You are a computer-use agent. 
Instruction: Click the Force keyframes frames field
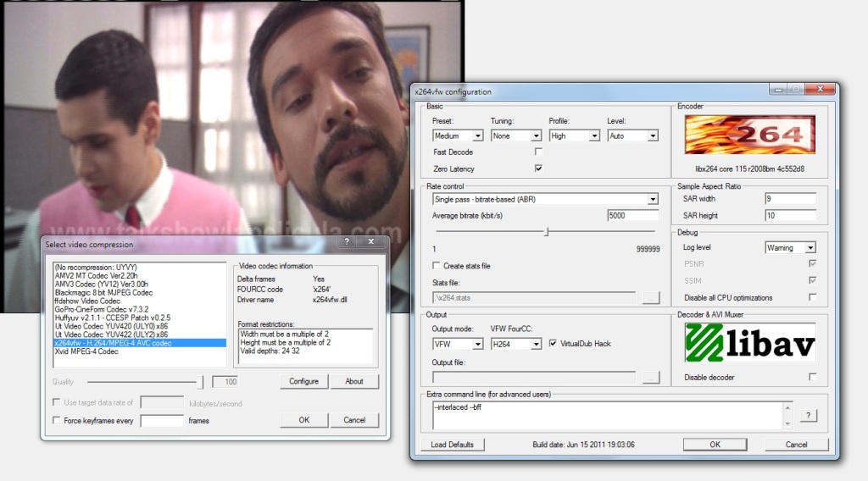point(162,421)
